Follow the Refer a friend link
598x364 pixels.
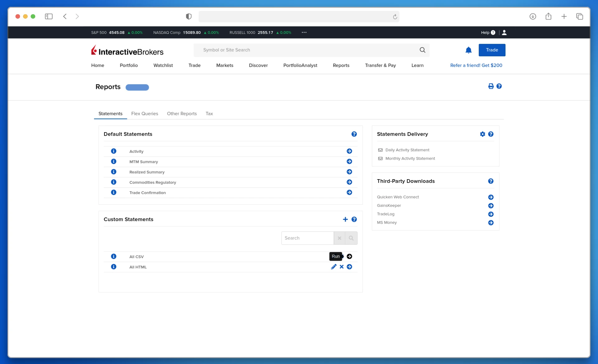click(476, 65)
